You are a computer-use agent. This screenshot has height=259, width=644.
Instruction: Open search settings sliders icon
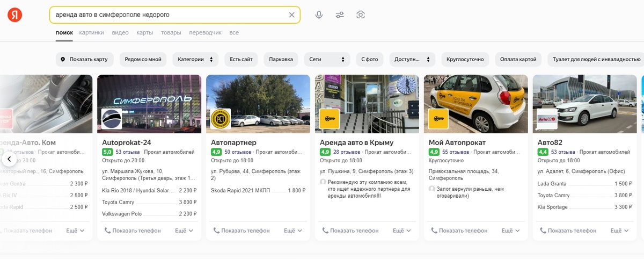point(340,15)
